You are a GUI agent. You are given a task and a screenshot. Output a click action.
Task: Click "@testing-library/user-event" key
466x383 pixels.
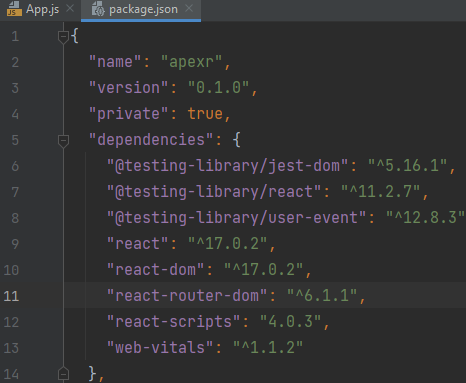pos(236,218)
